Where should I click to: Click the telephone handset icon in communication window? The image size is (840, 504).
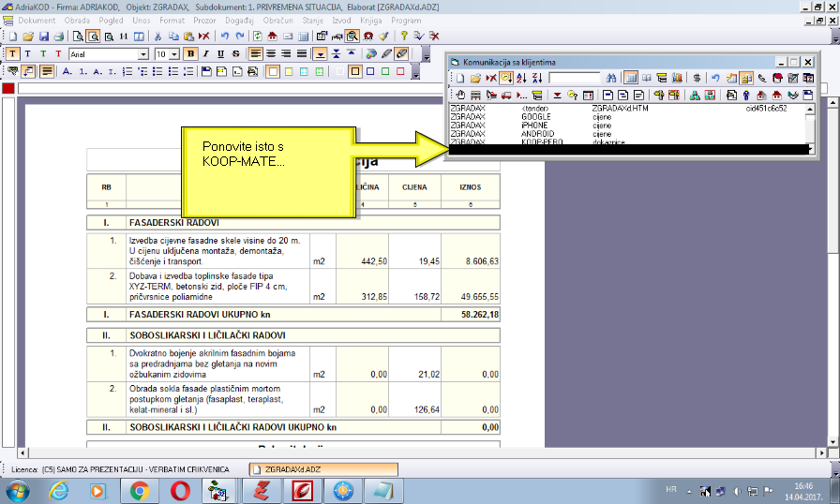click(762, 78)
